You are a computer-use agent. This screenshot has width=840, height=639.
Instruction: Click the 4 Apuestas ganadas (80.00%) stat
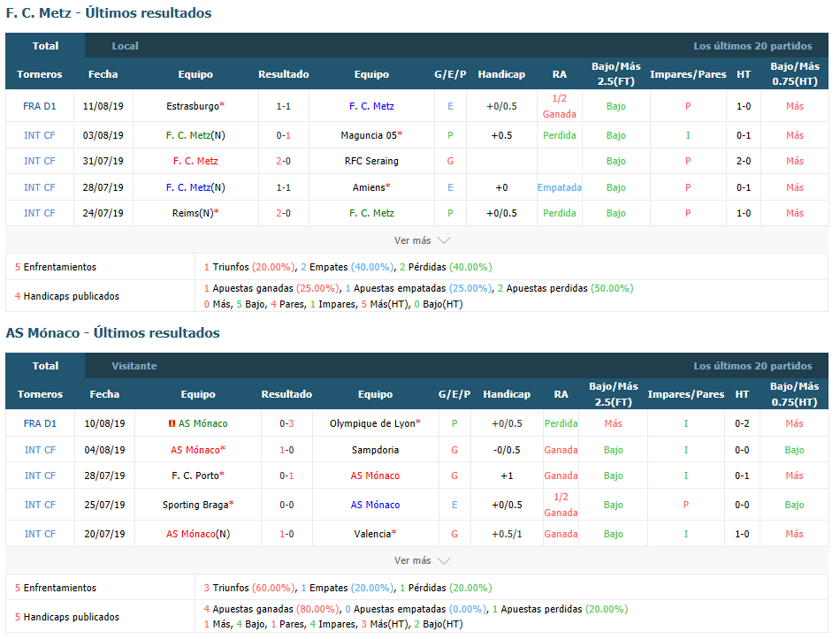(x=271, y=610)
